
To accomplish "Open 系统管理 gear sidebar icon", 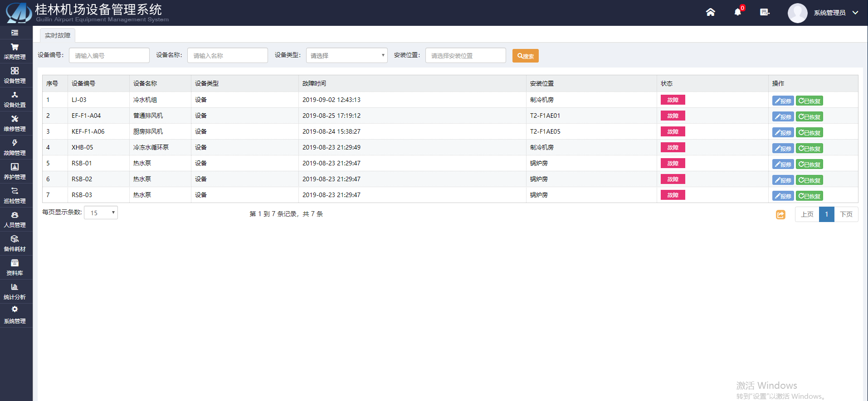I will point(15,309).
